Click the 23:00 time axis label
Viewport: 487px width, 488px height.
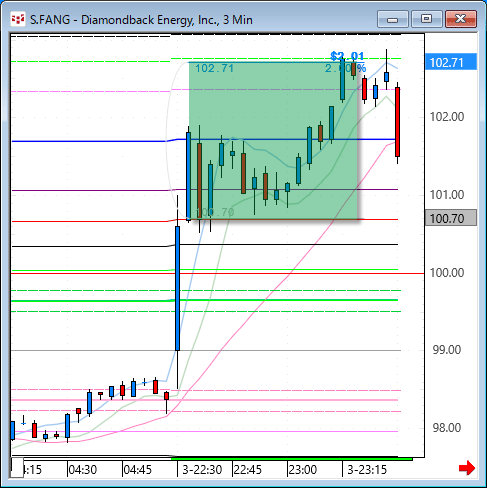(x=302, y=470)
